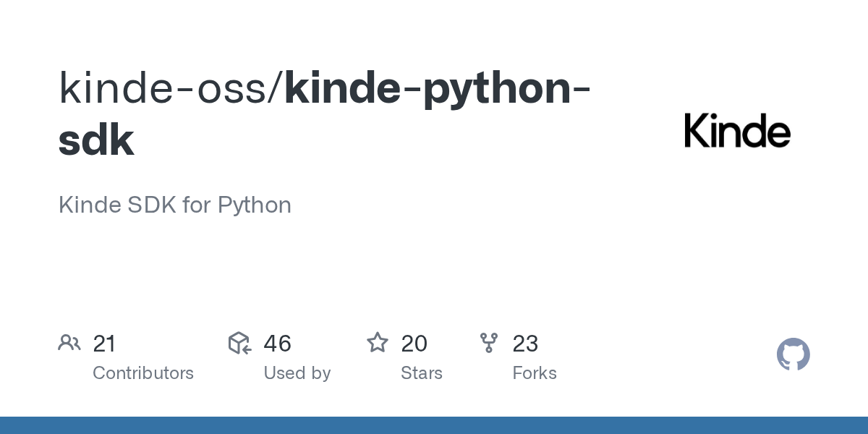The width and height of the screenshot is (868, 434).
Task: Click the blue language color bar
Action: click(434, 425)
